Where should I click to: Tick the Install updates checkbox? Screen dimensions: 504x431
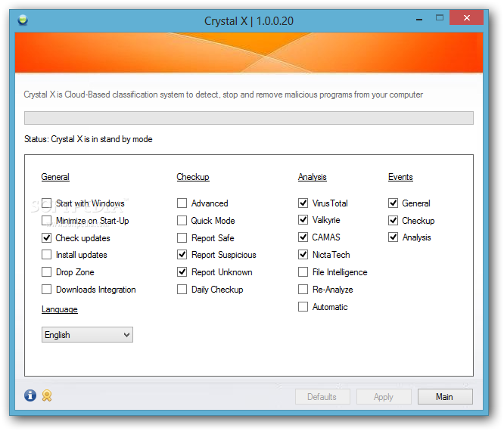click(47, 254)
